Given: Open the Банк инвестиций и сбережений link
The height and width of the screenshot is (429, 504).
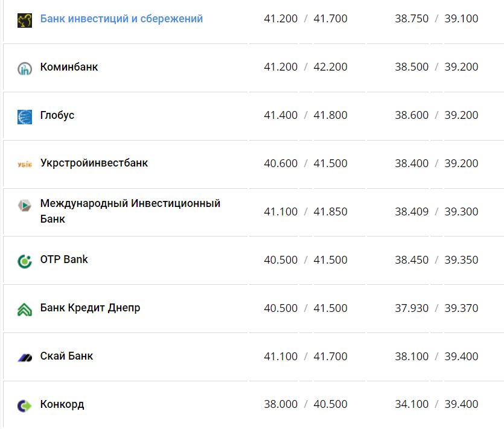Looking at the screenshot, I should click(x=121, y=19).
